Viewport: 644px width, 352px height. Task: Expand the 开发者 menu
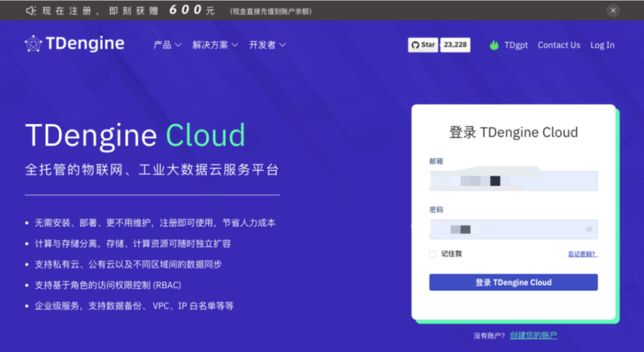[x=267, y=45]
